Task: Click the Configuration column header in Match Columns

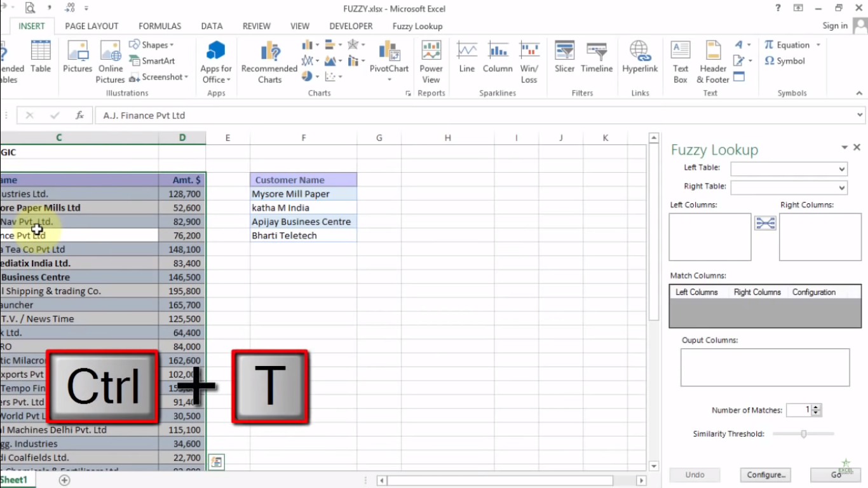Action: pyautogui.click(x=813, y=292)
